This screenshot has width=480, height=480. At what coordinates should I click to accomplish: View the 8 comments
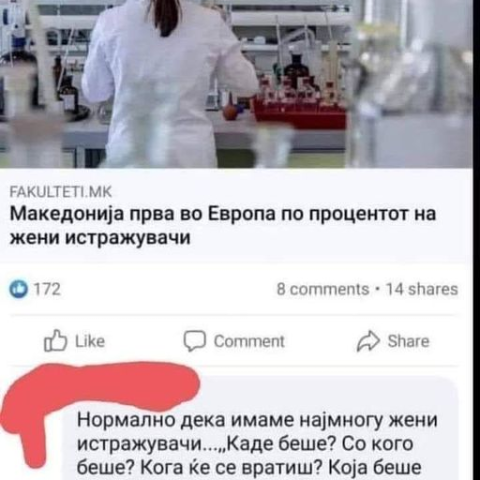323,289
